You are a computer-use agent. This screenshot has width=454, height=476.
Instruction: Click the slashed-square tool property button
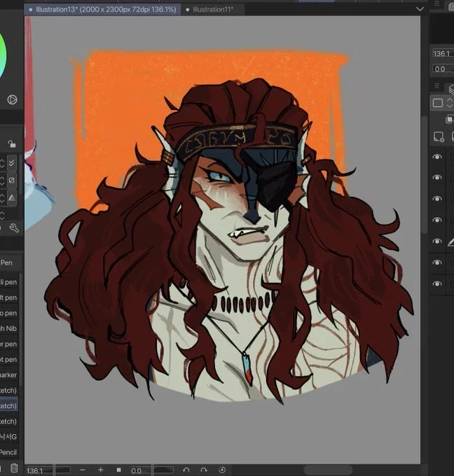12,181
